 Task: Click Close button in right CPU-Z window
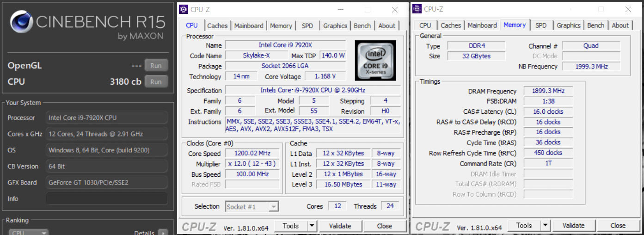[618, 225]
